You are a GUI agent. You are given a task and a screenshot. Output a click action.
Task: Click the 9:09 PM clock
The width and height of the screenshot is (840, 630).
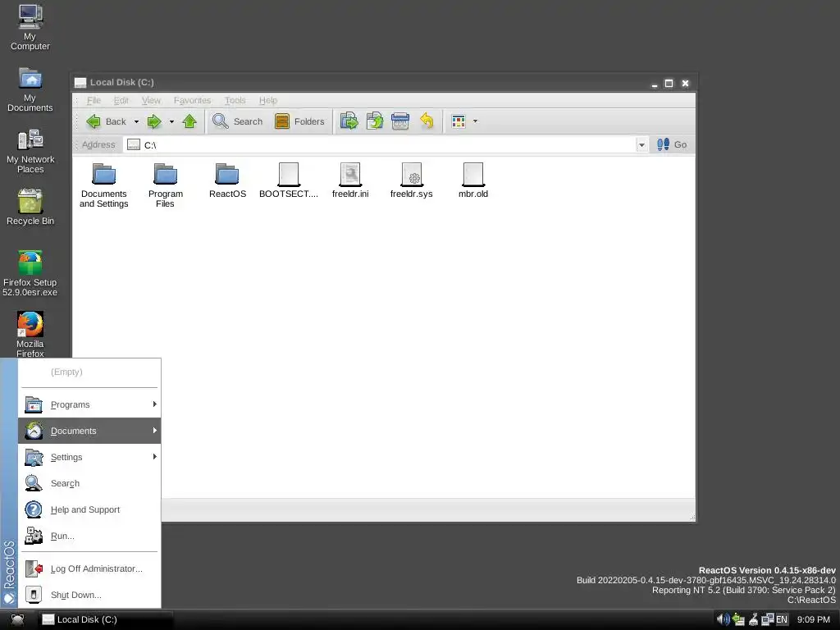(813, 619)
